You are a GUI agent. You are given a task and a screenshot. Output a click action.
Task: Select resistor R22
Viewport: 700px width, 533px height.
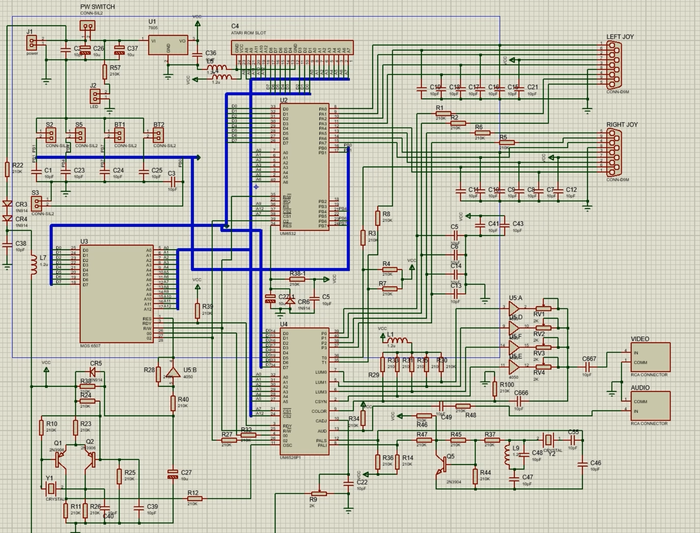point(9,171)
